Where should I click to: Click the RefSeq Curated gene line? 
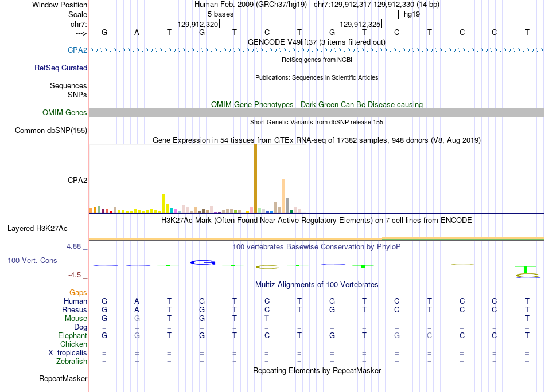(x=317, y=68)
